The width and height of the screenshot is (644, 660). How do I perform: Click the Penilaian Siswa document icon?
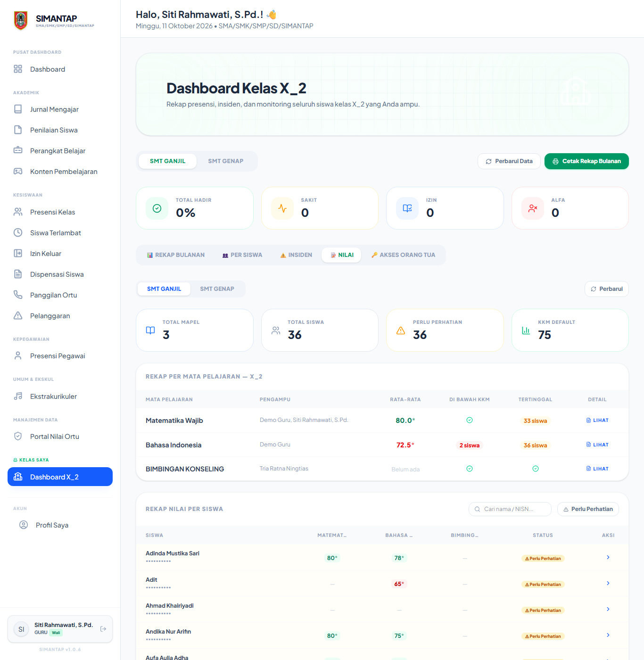click(18, 130)
